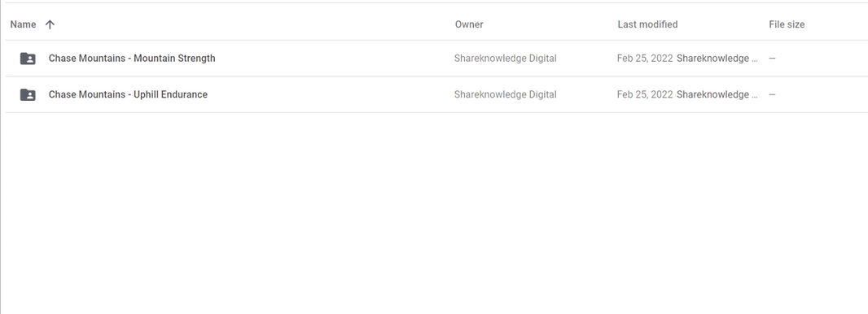Click the File size column header
Image resolution: width=868 pixels, height=314 pixels.
[787, 24]
